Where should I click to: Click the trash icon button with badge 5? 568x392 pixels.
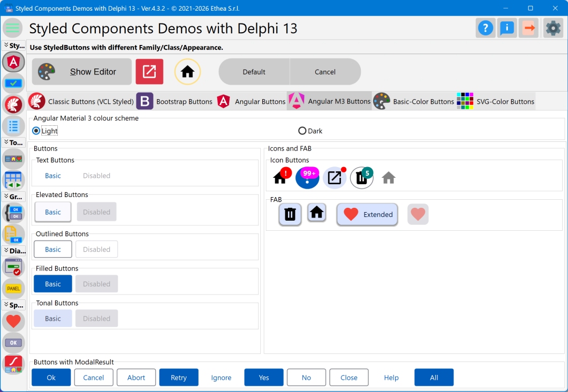click(362, 177)
